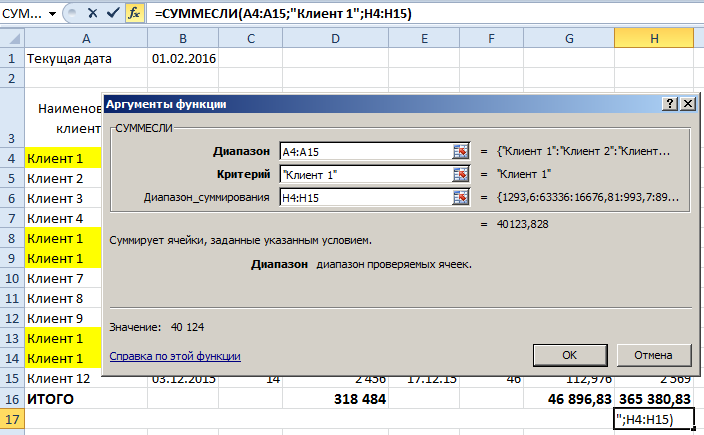Image resolution: width=704 pixels, height=435 pixels.
Task: Dismiss the dialog with Отмена
Action: click(x=654, y=355)
